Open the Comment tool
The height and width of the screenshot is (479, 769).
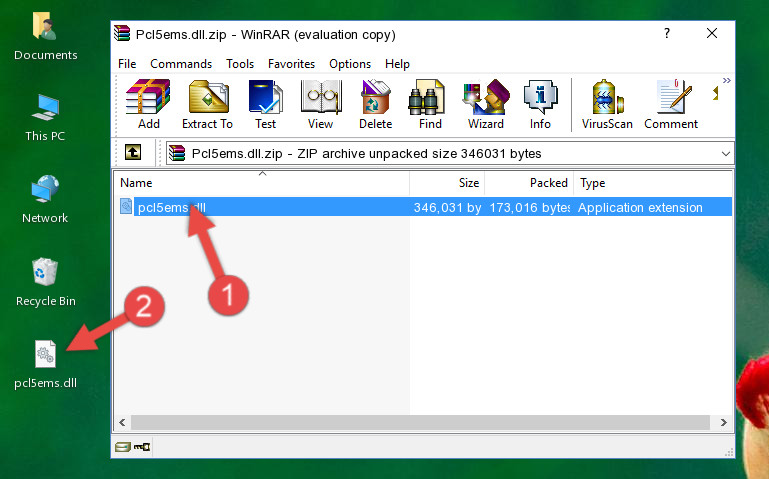tap(671, 104)
